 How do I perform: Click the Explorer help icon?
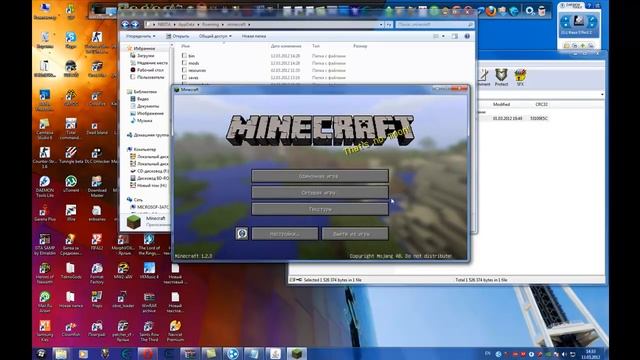point(467,36)
